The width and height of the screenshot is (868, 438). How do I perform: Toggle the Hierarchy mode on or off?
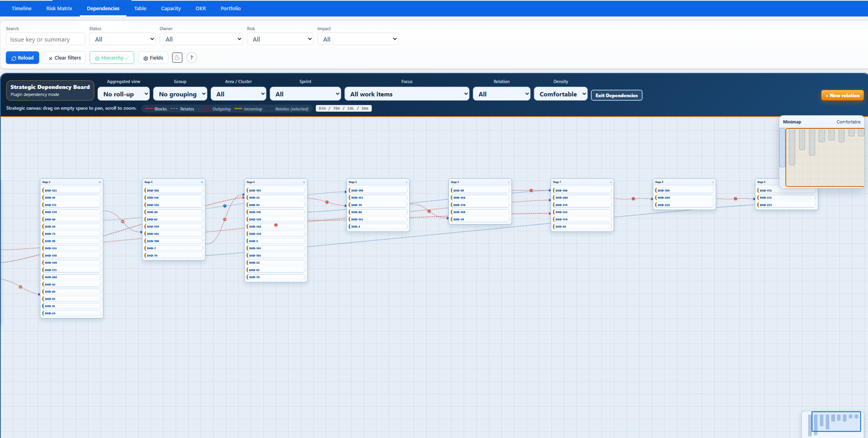[x=111, y=57]
